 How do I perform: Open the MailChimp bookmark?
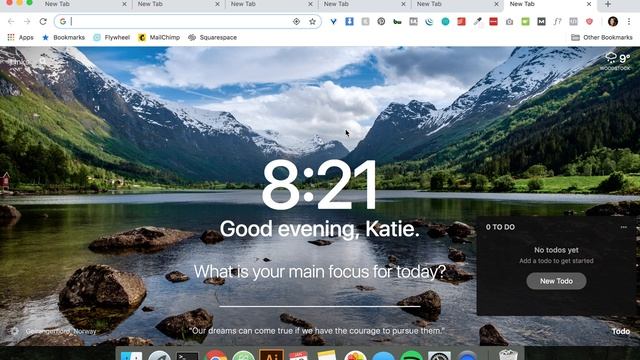click(159, 38)
